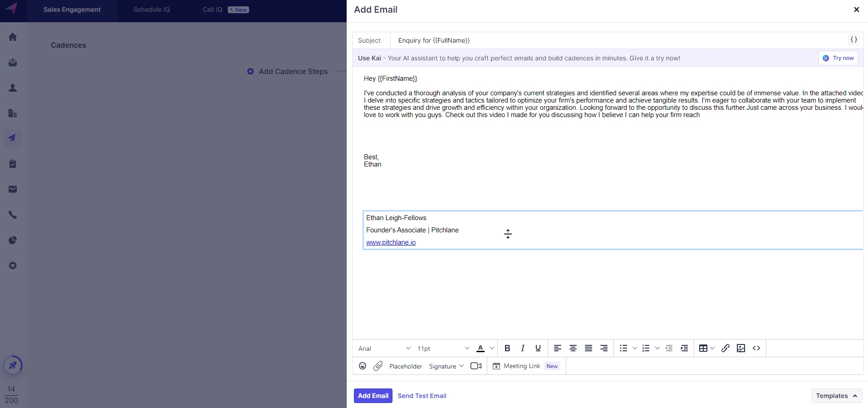Click the Send Test Email link

pyautogui.click(x=422, y=396)
